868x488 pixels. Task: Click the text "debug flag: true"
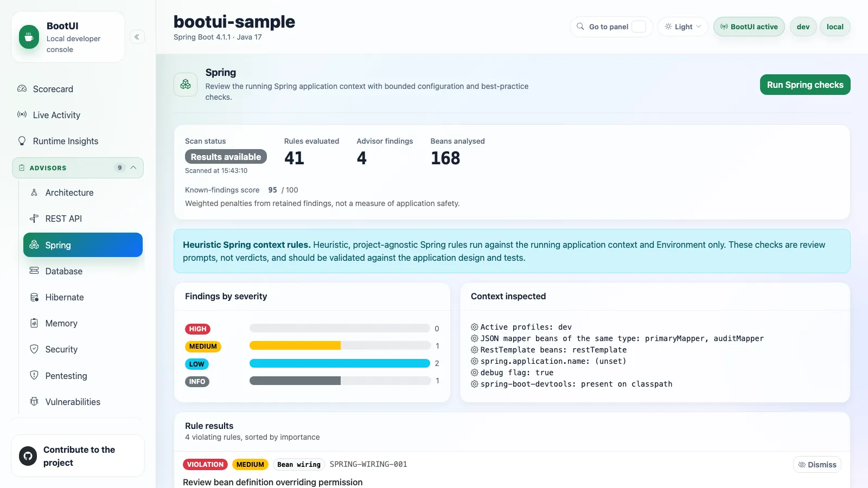(517, 373)
